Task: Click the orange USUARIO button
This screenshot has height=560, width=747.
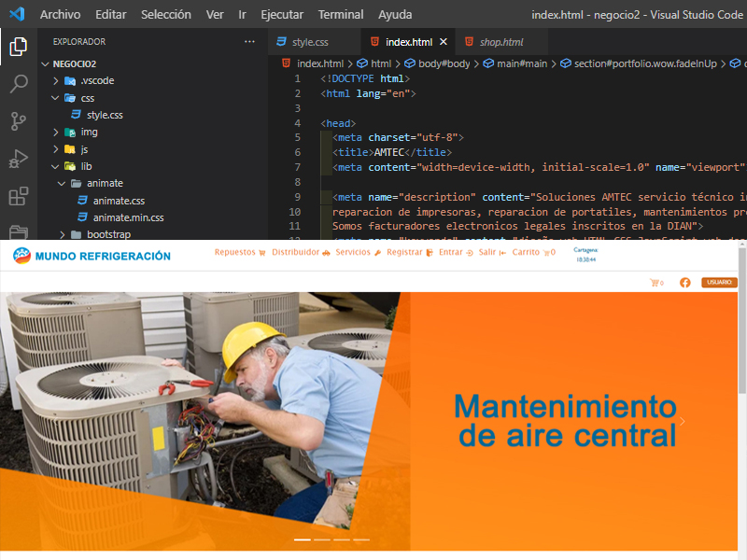Action: pos(718,282)
